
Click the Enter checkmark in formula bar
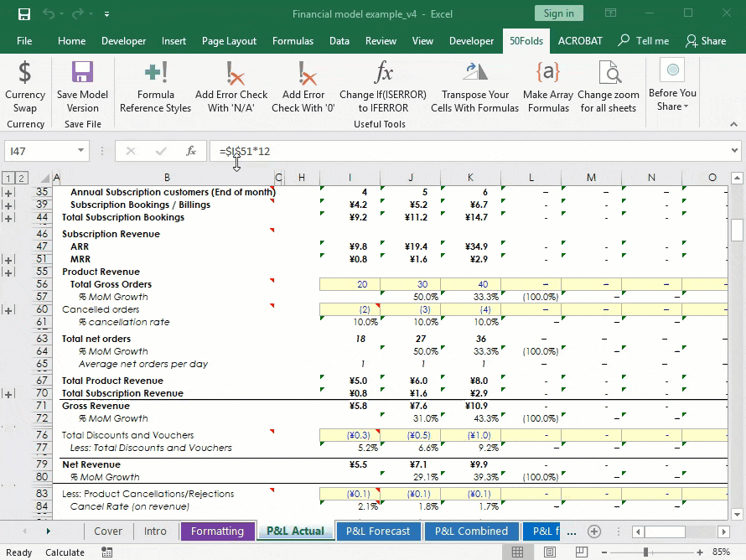click(161, 151)
